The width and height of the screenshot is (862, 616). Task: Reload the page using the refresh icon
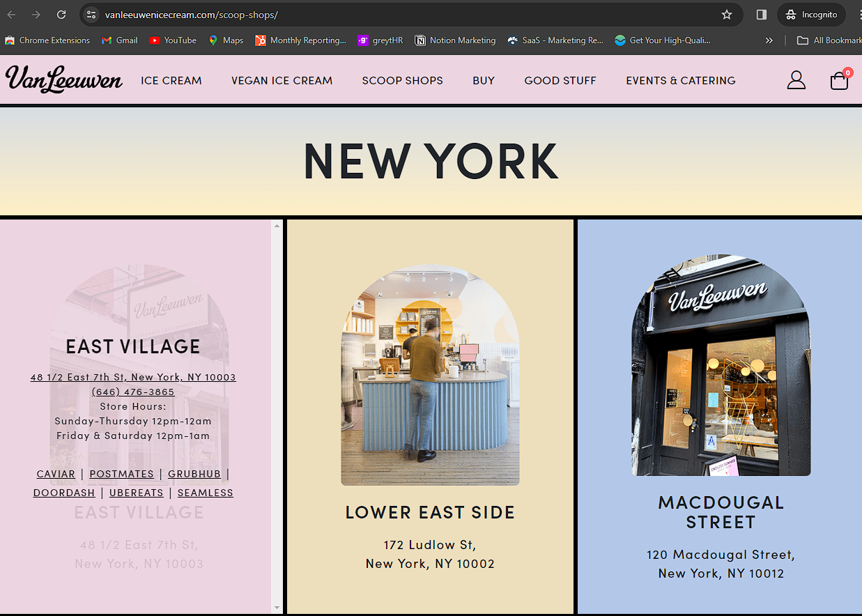61,14
